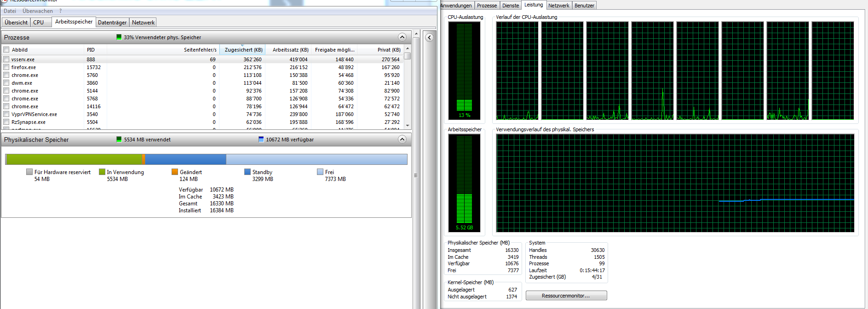Viewport: 868px width, 309px height.
Task: Click the CPU-Auslastung 13 % meter
Action: 464,70
